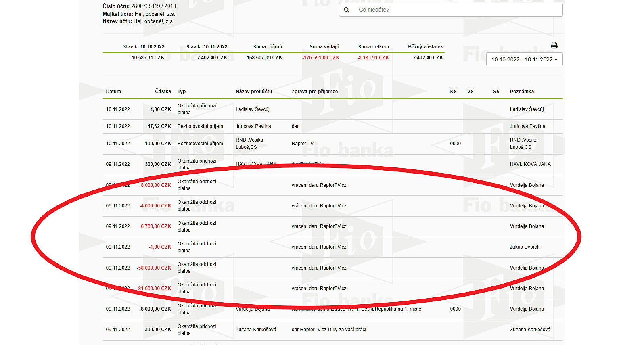Click the VS column header
This screenshot has width=644, height=345.
pyautogui.click(x=470, y=92)
